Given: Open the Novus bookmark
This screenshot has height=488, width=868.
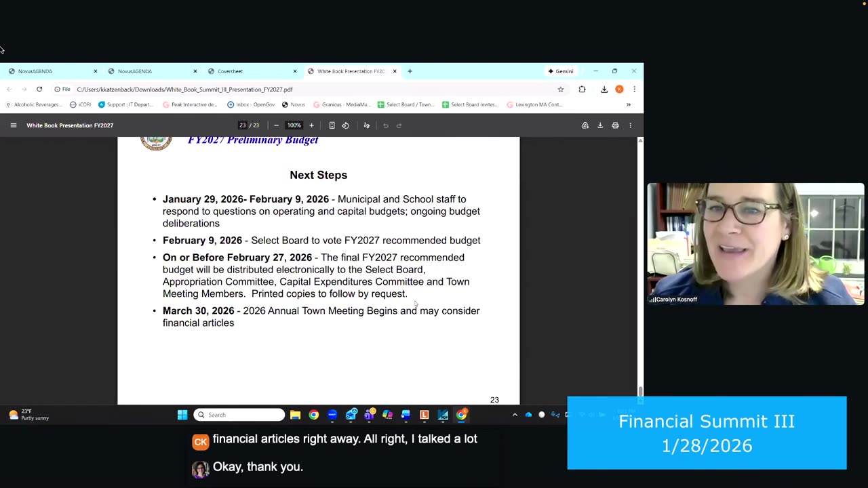Looking at the screenshot, I should click(x=293, y=104).
